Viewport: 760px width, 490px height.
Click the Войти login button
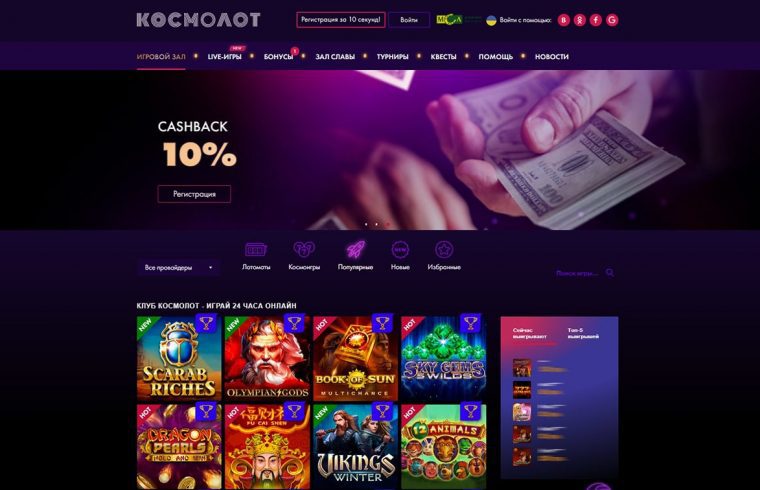tap(409, 20)
